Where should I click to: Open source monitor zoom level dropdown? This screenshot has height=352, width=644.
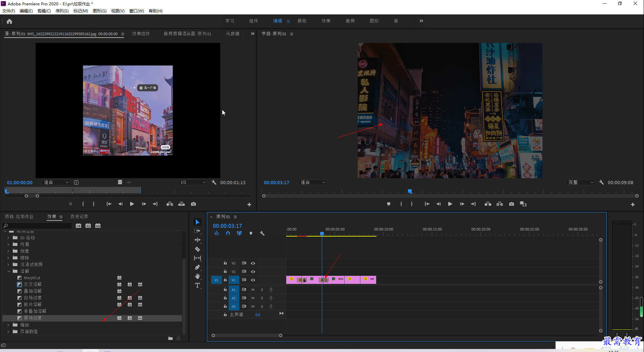(56, 182)
